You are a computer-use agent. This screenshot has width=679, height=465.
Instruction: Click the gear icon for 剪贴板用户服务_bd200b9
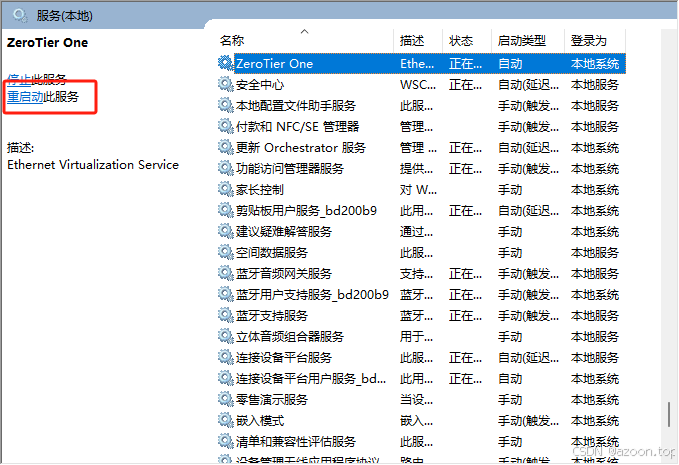(225, 210)
